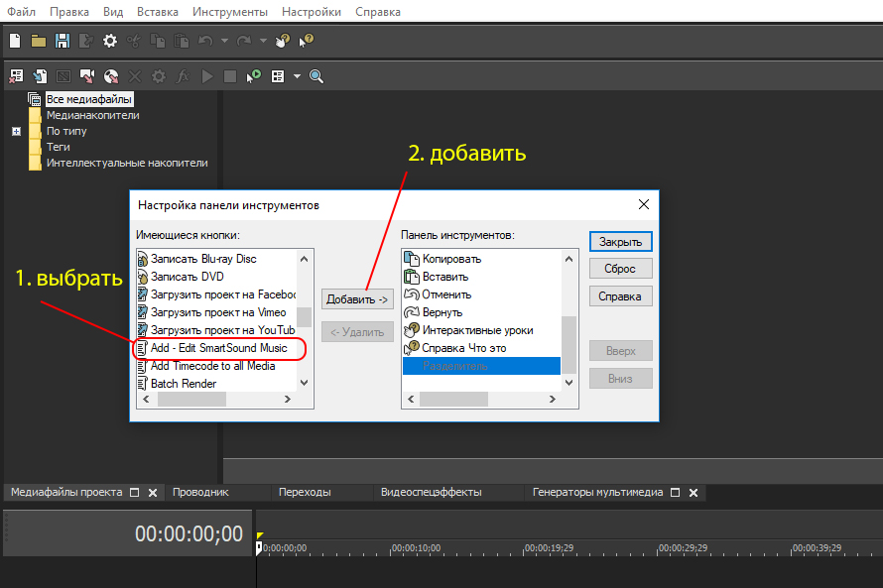
Task: Stop media preview with the square button
Action: click(x=230, y=76)
